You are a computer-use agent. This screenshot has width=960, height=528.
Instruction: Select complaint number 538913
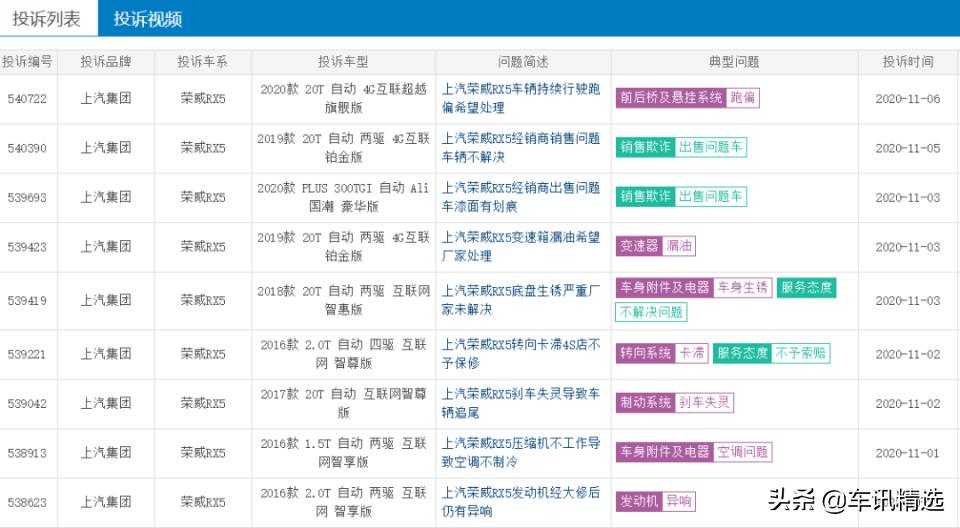pyautogui.click(x=27, y=453)
